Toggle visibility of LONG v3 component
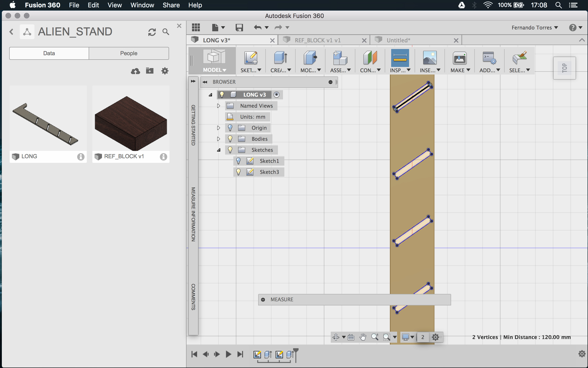The image size is (588, 368). point(222,95)
